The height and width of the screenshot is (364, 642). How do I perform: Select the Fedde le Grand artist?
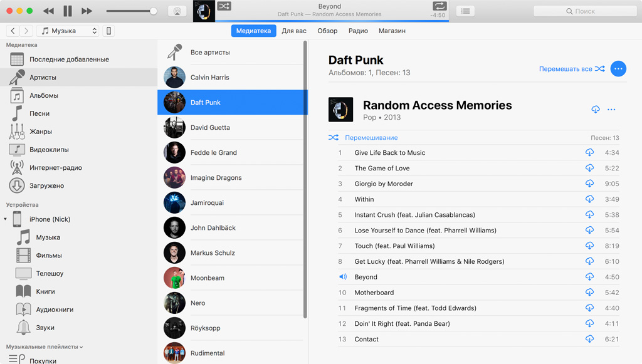point(231,152)
